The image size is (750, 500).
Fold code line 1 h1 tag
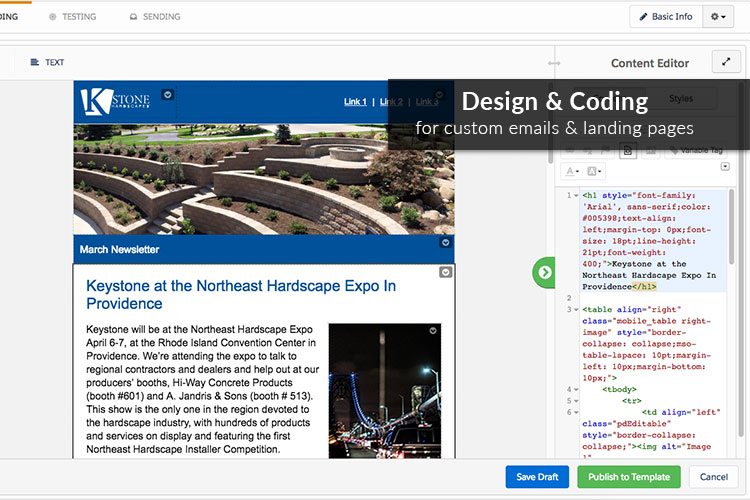pos(576,196)
